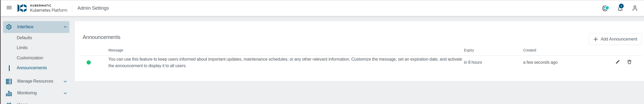
Task: Select Announcements in the sidebar
Action: coord(32,68)
